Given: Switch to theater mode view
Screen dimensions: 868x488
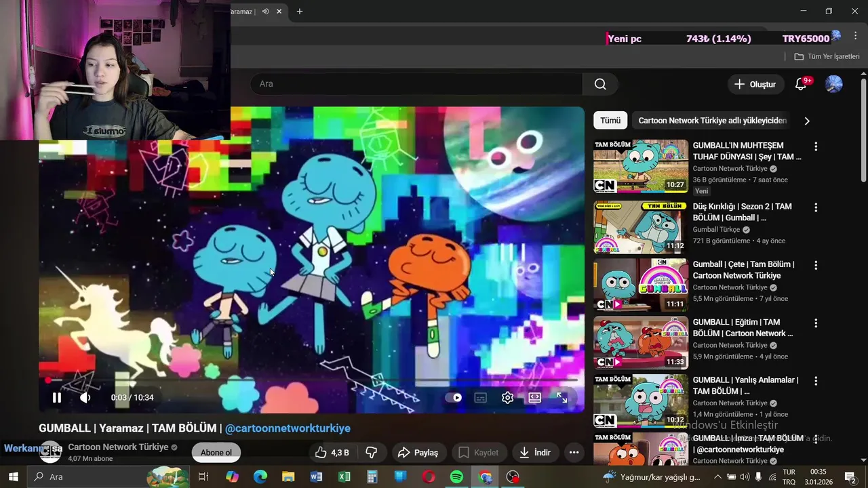Looking at the screenshot, I should click(x=535, y=398).
